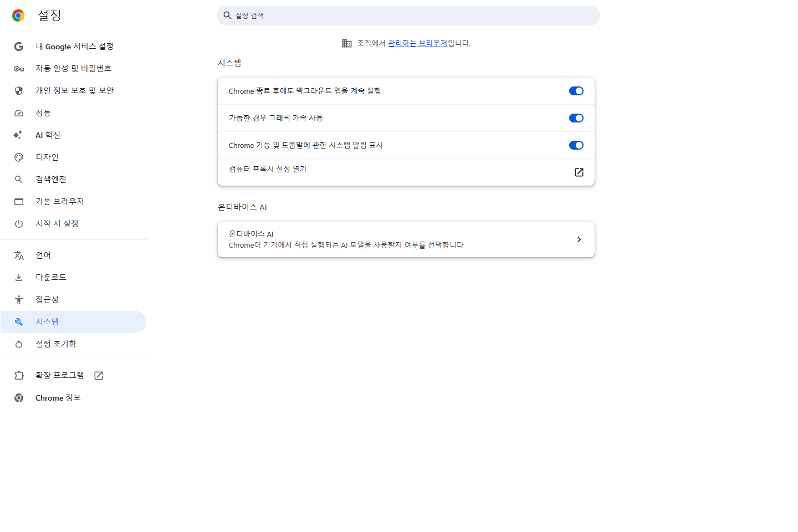Click the Chrome logo icon beside 설정
Screen dimensions: 798x532
point(18,16)
